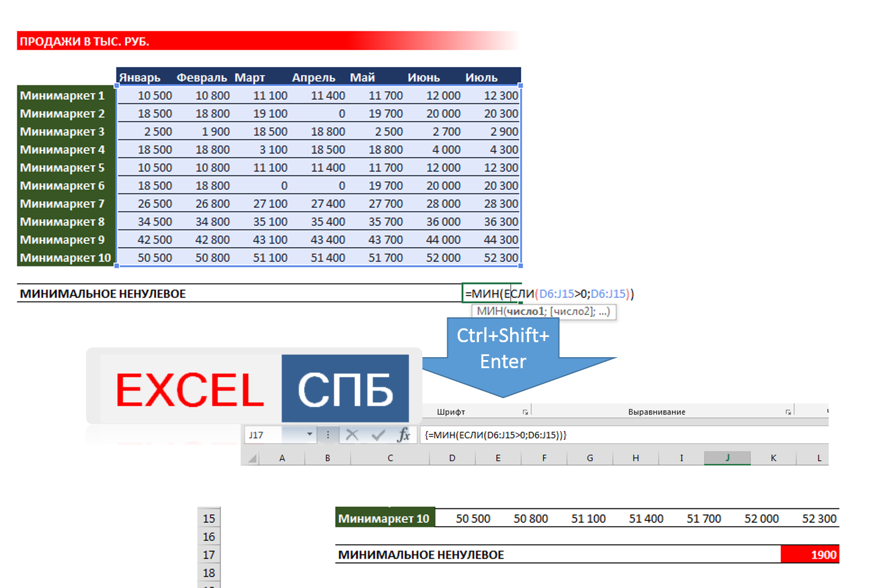The width and height of the screenshot is (872, 588).
Task: Select column D header
Action: (452, 458)
